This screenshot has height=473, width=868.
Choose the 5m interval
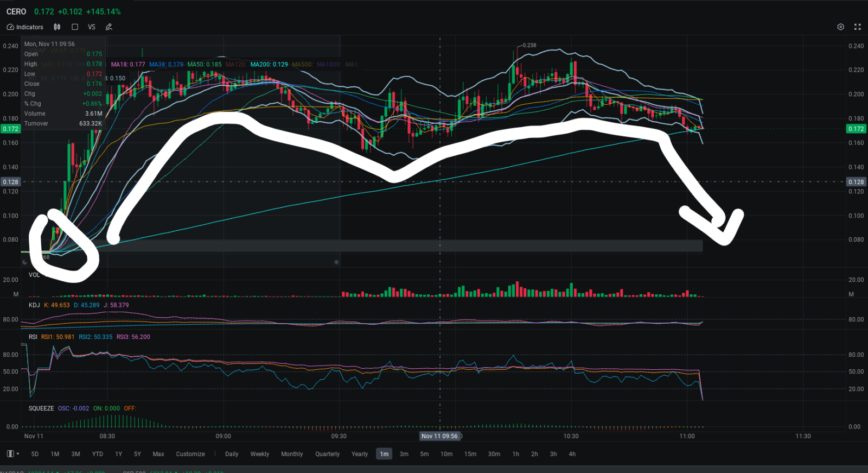(x=424, y=454)
